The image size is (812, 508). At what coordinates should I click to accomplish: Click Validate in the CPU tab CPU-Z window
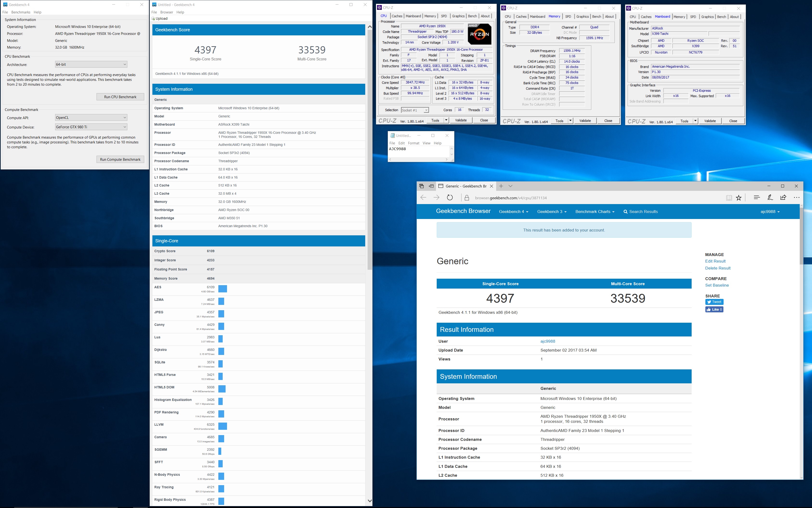coord(461,120)
